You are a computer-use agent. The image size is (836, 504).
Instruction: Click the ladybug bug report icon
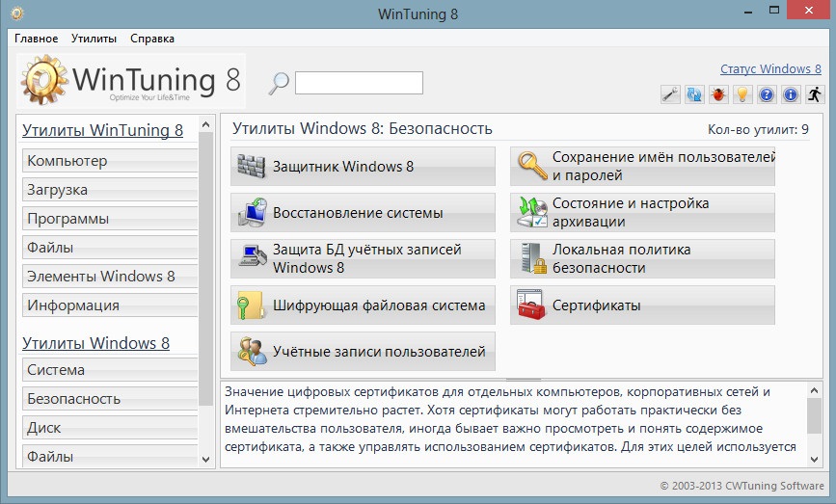point(718,94)
